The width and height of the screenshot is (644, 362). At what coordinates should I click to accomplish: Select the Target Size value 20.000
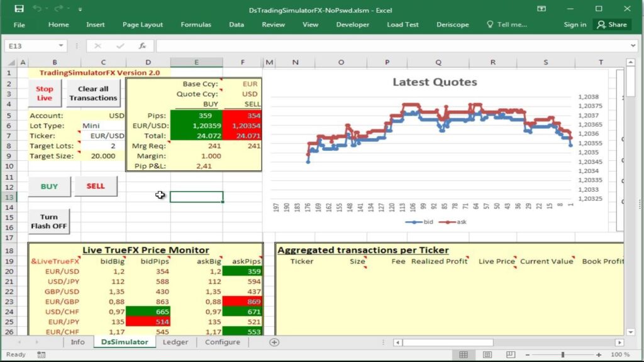pos(103,156)
